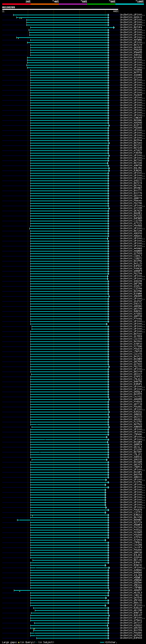Screen dimensions: 146x644
Task: Open hit UniRef100_B3PAX8
Action: pyautogui.click(x=131, y=638)
